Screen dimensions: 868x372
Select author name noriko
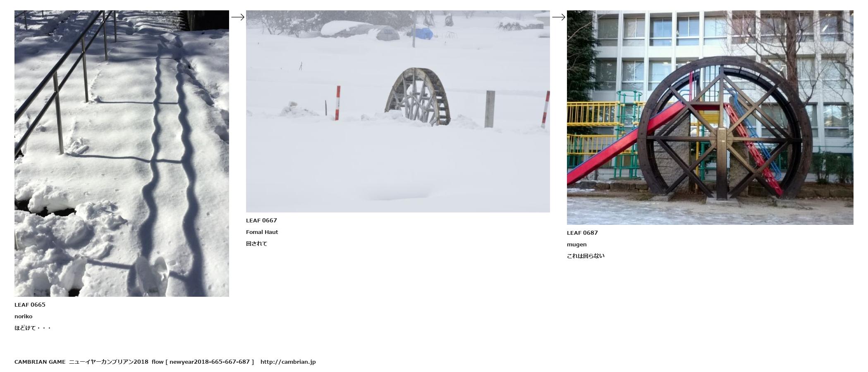click(23, 316)
